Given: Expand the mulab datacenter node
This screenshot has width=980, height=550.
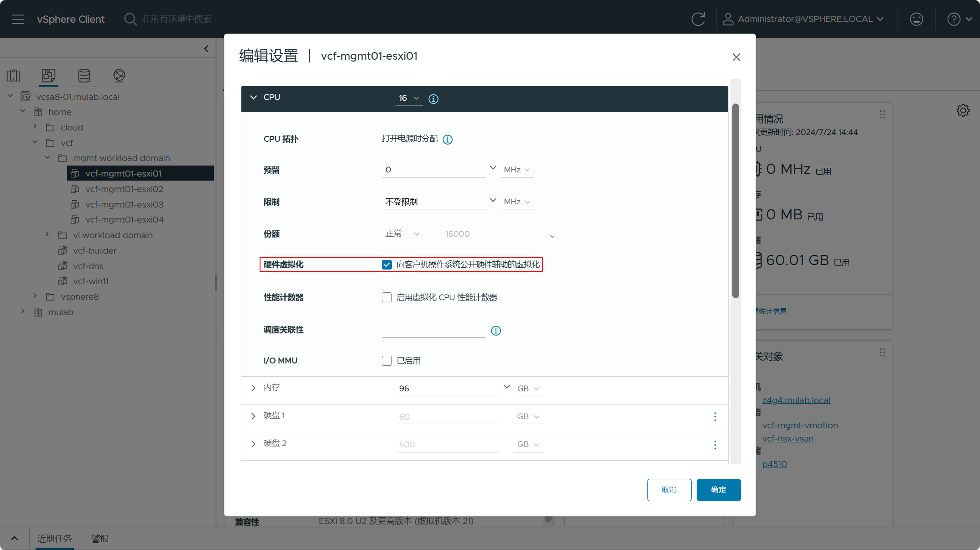Looking at the screenshot, I should pyautogui.click(x=22, y=311).
